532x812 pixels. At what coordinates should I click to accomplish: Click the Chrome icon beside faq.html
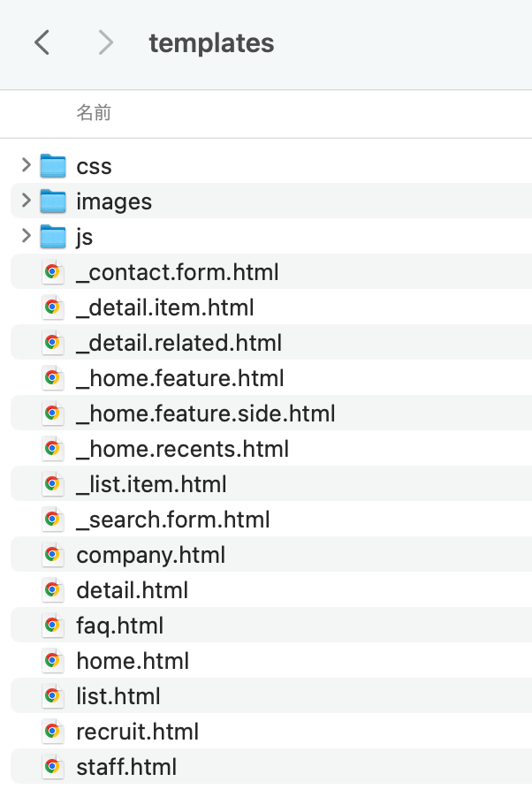52,626
